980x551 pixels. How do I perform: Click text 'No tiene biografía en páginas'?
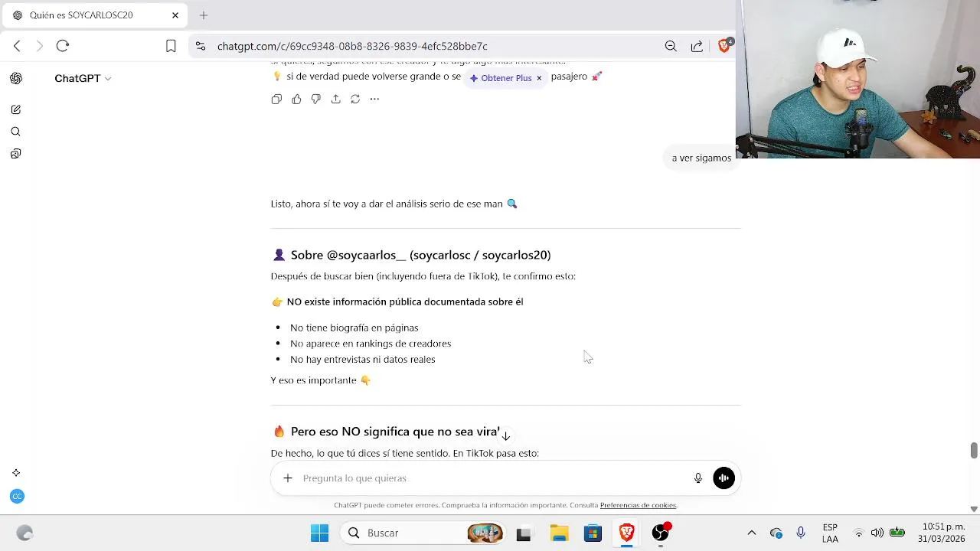(354, 328)
